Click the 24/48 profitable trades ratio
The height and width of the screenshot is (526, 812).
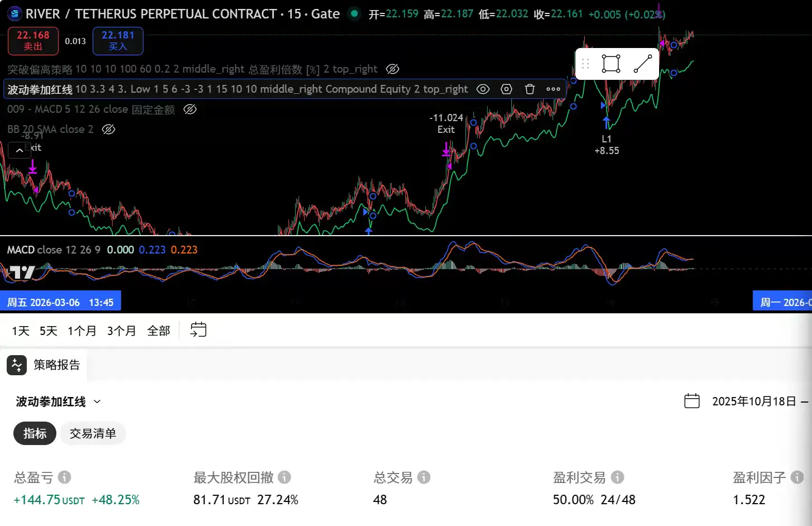(618, 500)
